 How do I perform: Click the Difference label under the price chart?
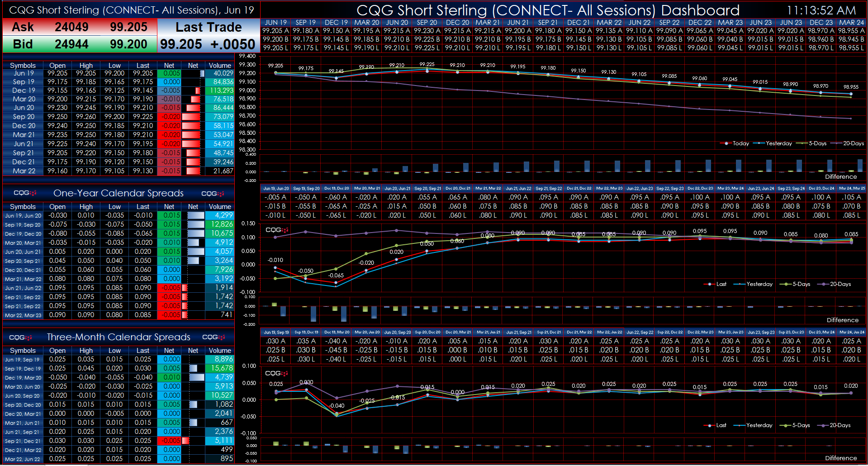point(841,177)
